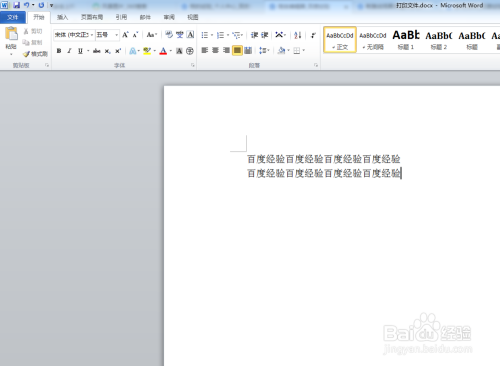Screen dimensions: 500x366
Task: Click the Character Shading A icon
Action: tap(179, 51)
